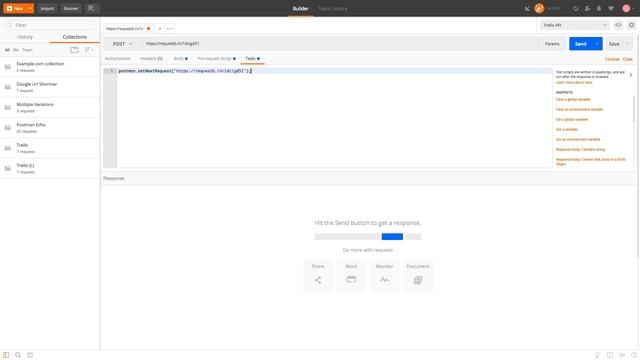Open the tab options ellipsis menu

tap(169, 29)
